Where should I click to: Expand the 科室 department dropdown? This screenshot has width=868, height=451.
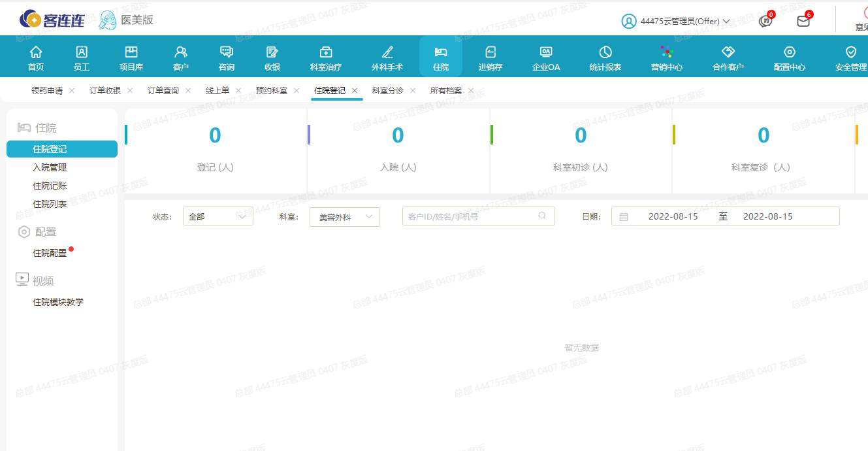pos(344,217)
